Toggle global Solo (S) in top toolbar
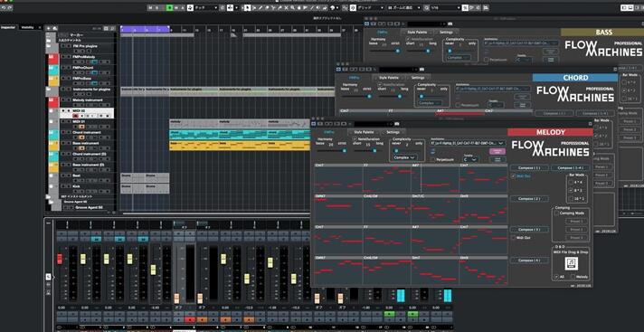 (x=157, y=8)
